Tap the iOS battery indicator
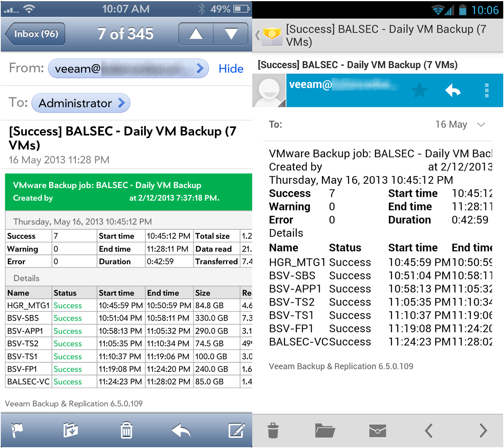The height and width of the screenshot is (448, 504). 242,9
